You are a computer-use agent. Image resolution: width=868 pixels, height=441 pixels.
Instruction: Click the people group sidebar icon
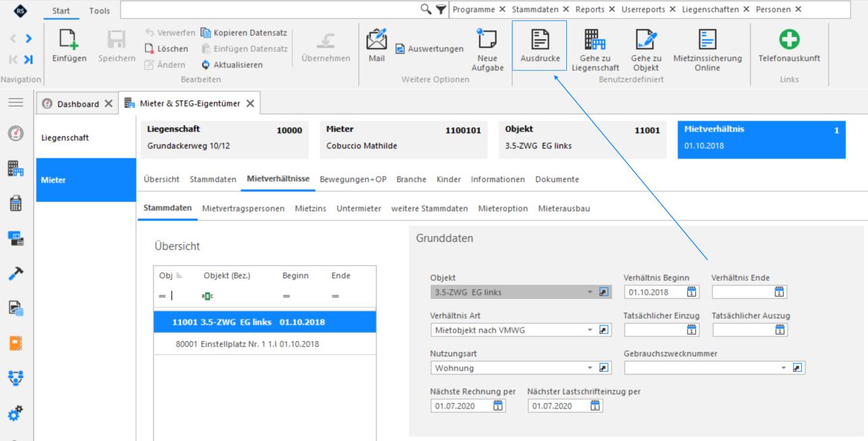[16, 378]
